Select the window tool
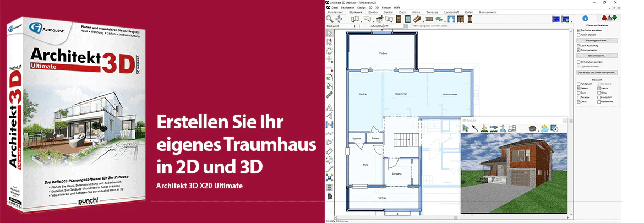 click(x=407, y=19)
